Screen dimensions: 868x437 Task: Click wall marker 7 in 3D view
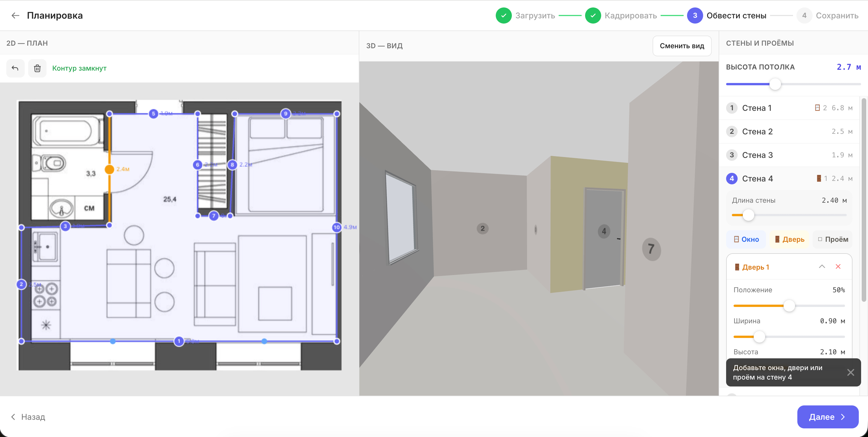pyautogui.click(x=651, y=249)
